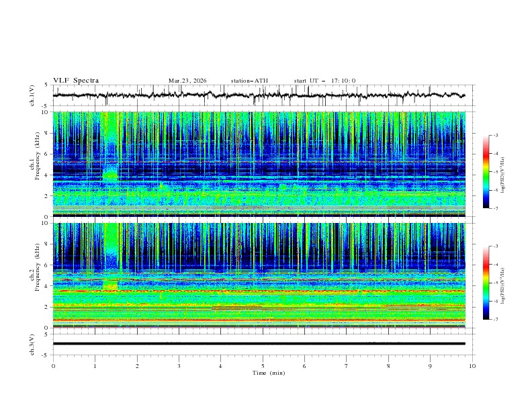Click the time axis tick label '0'
This screenshot has width=532, height=411.
pos(53,366)
